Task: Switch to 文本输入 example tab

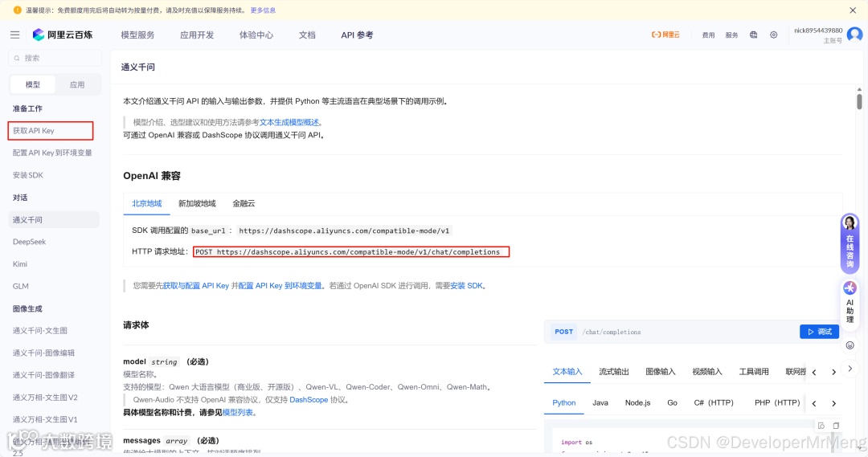Action: point(567,372)
